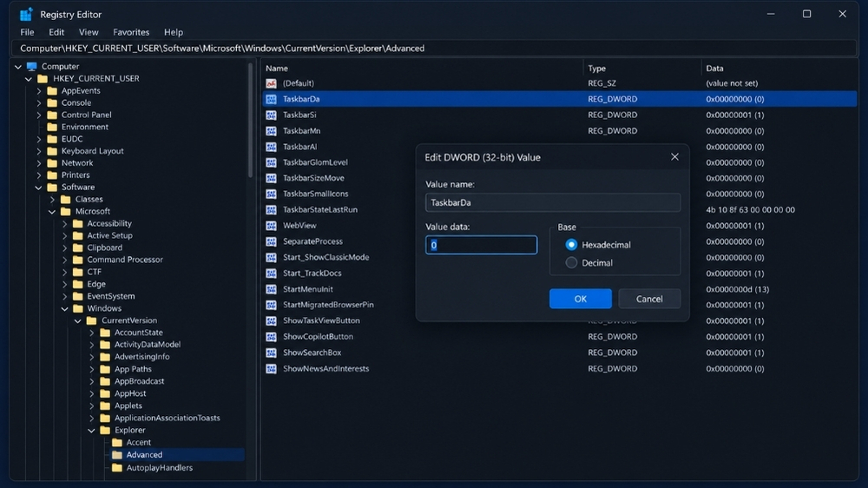Select the Hexadecimal base option
This screenshot has height=488, width=868.
(x=571, y=245)
